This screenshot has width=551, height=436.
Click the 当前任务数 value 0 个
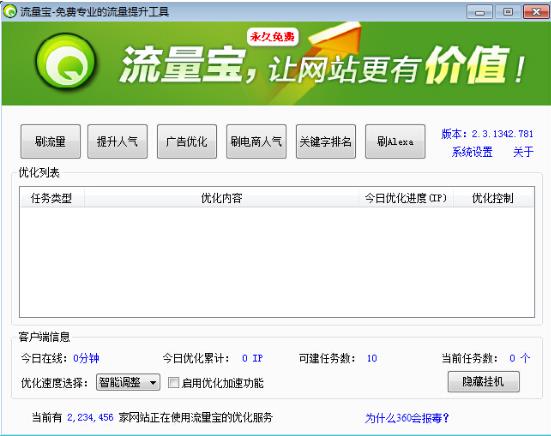(519, 358)
